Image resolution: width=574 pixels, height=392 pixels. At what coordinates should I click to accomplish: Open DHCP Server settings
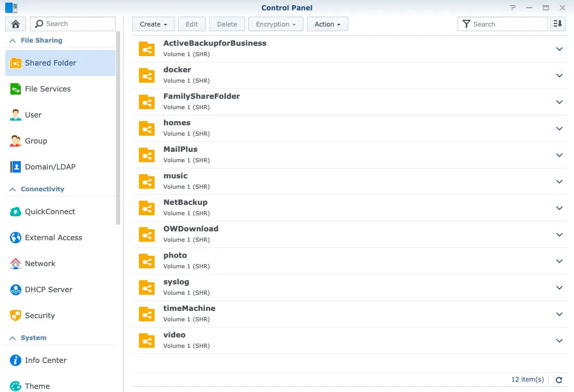pyautogui.click(x=60, y=290)
